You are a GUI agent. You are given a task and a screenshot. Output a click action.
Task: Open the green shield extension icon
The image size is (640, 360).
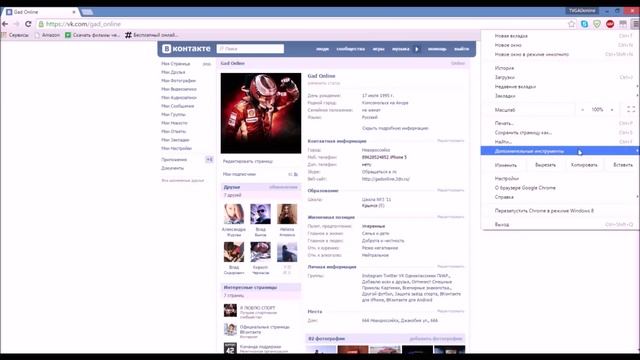pyautogui.click(x=597, y=24)
